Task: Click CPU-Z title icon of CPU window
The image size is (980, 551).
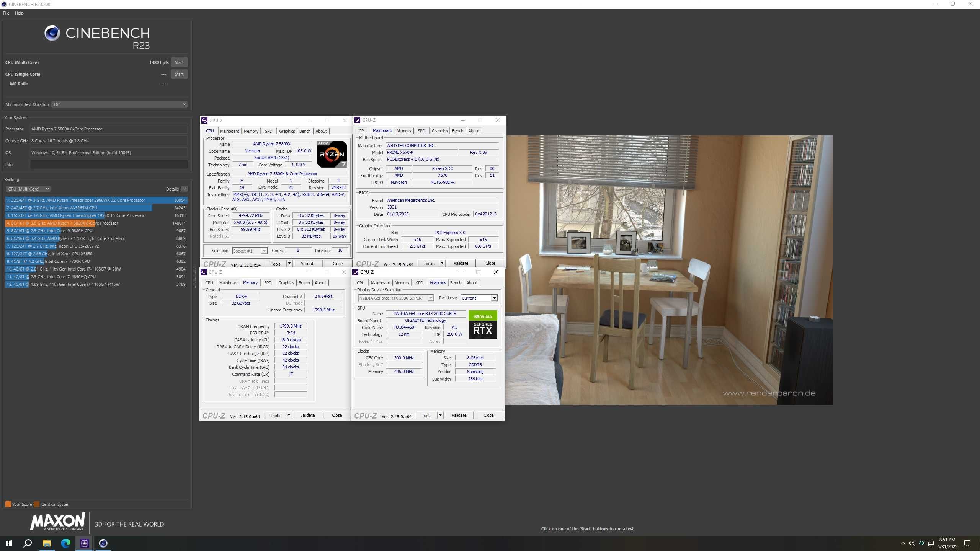Action: coord(204,121)
